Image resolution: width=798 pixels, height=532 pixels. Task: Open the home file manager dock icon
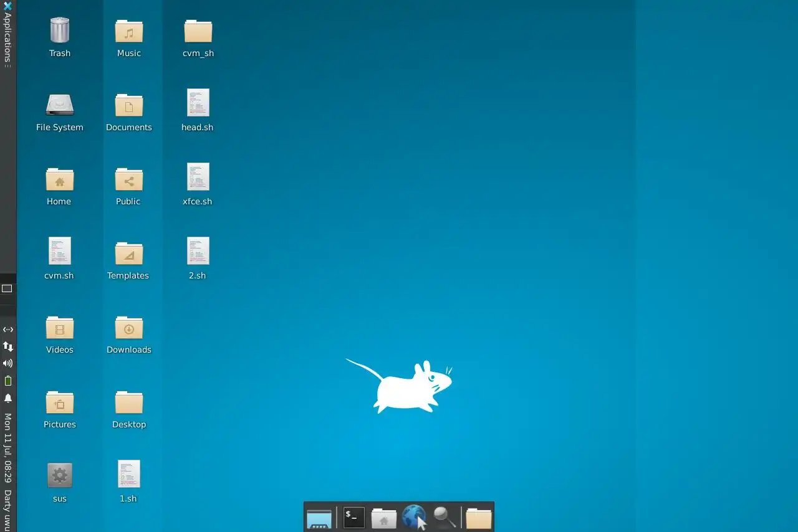pos(384,518)
